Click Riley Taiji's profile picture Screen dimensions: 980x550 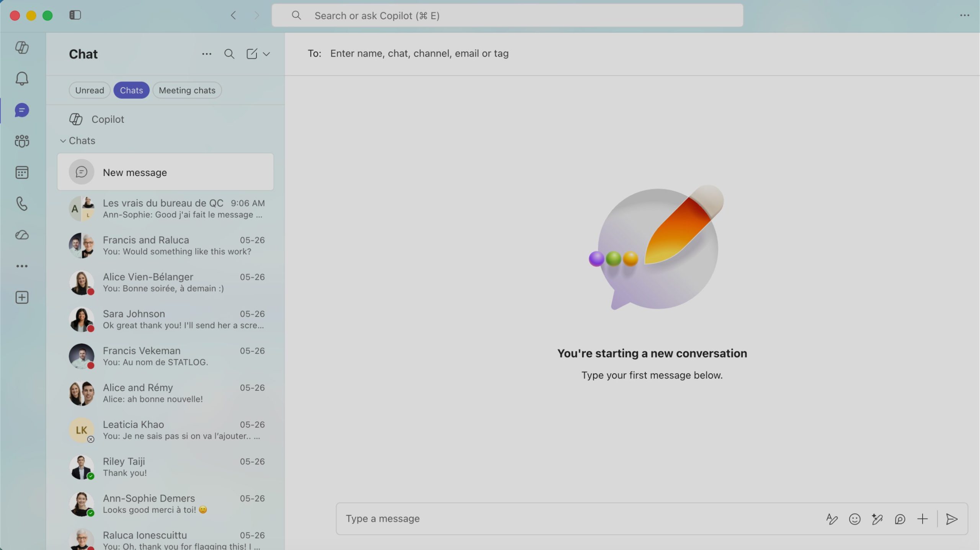(x=82, y=467)
